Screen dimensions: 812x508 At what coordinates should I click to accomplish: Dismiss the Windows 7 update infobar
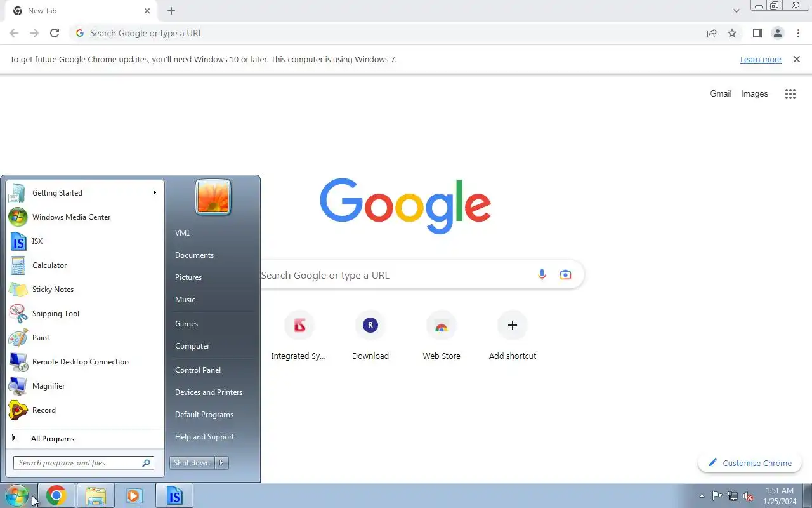pyautogui.click(x=797, y=59)
